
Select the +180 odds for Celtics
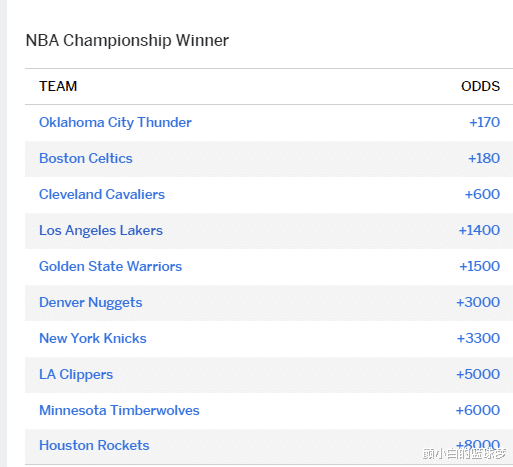point(484,158)
